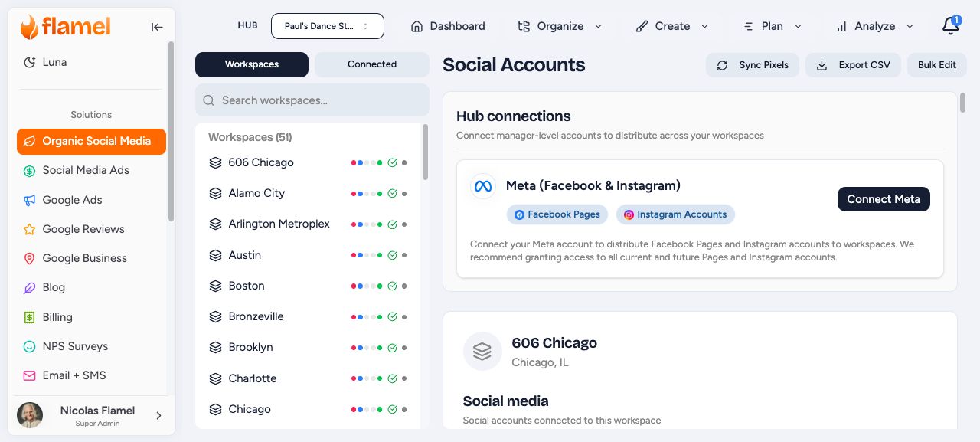Image resolution: width=980 pixels, height=442 pixels.
Task: Collapse the sidebar with the arrow icon
Action: (157, 27)
